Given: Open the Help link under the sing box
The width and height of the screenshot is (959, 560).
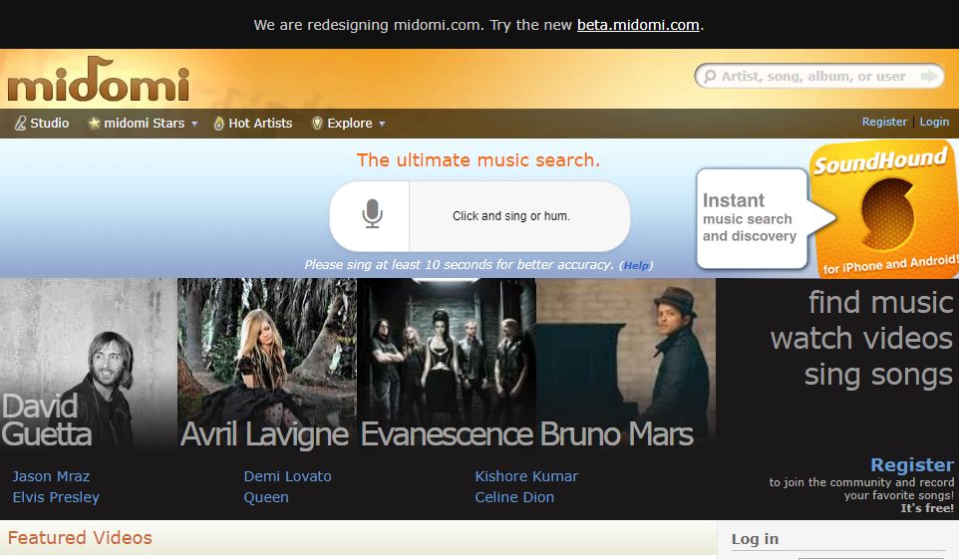Looking at the screenshot, I should [636, 265].
